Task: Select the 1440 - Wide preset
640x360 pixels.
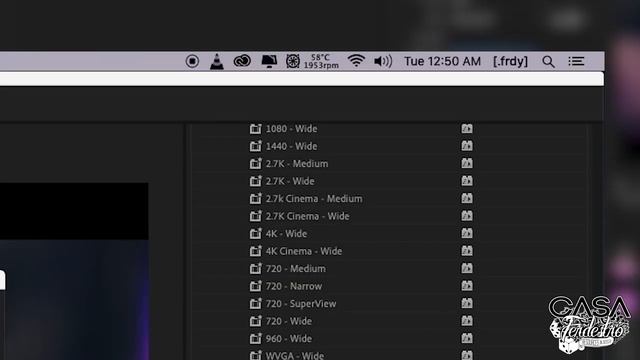Action: click(x=291, y=146)
